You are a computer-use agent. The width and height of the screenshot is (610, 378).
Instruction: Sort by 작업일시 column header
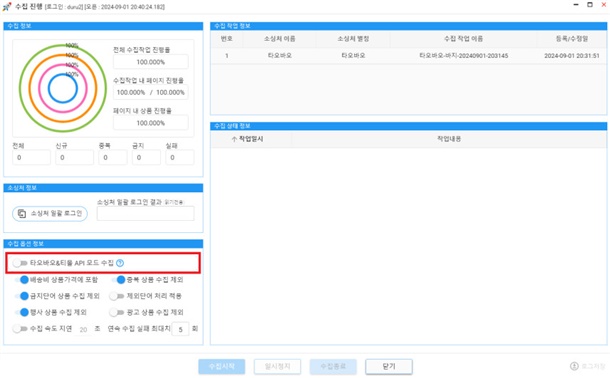pos(252,139)
